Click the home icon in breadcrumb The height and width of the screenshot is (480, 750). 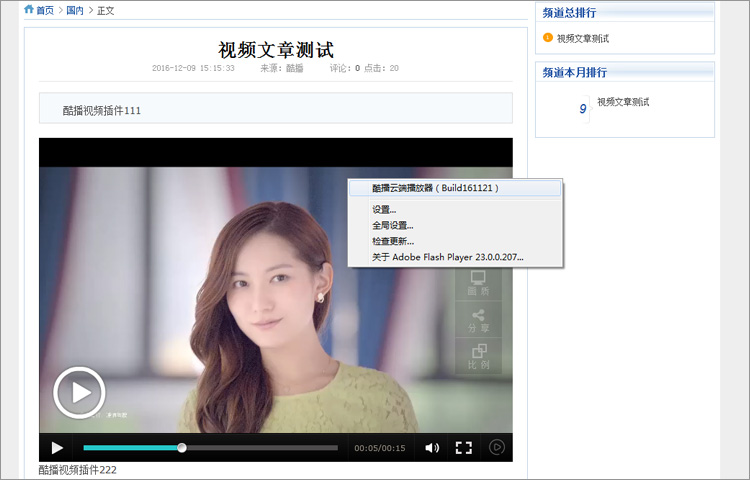click(29, 10)
